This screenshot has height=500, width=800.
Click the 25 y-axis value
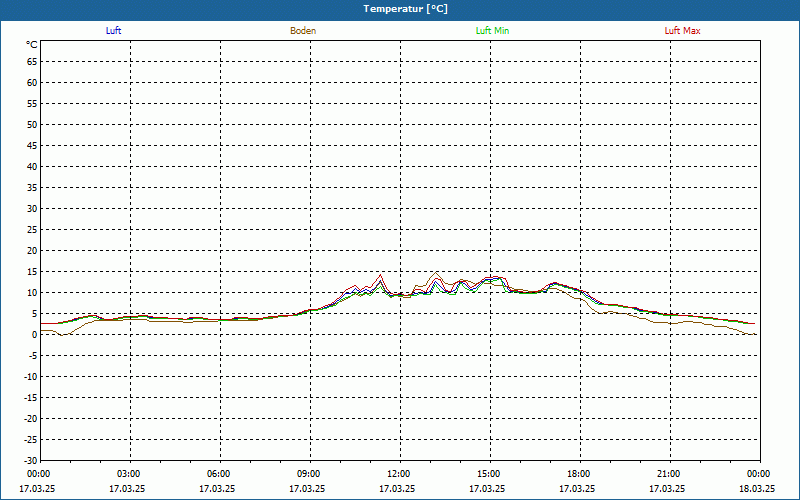(32, 230)
